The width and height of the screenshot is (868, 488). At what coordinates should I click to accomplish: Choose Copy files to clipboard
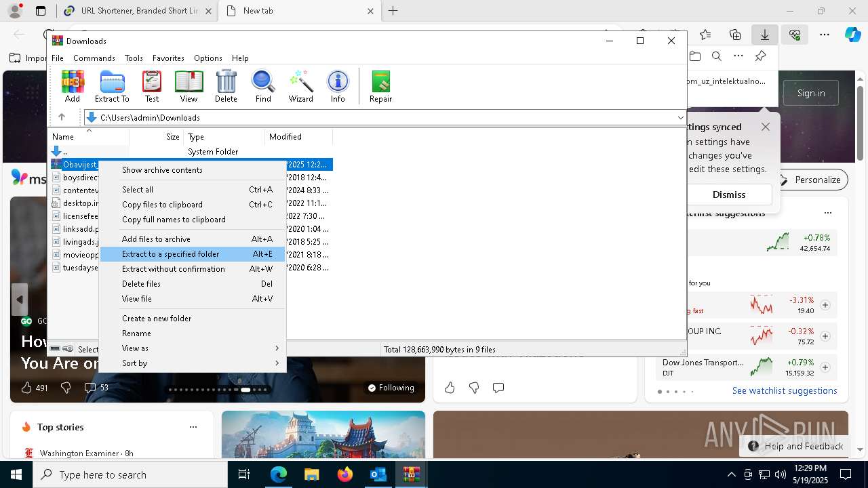click(193, 205)
